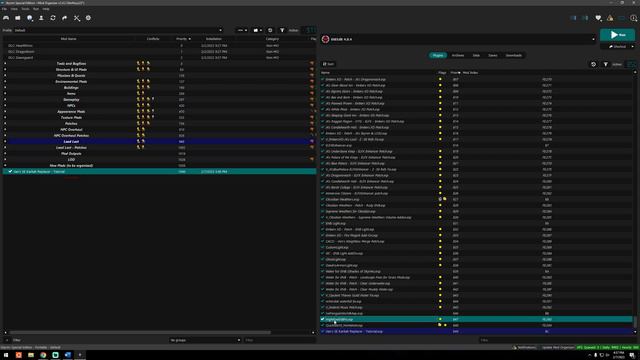The image size is (640, 360).
Task: Expand the New Mods (to be organized) separator
Action: point(5,165)
